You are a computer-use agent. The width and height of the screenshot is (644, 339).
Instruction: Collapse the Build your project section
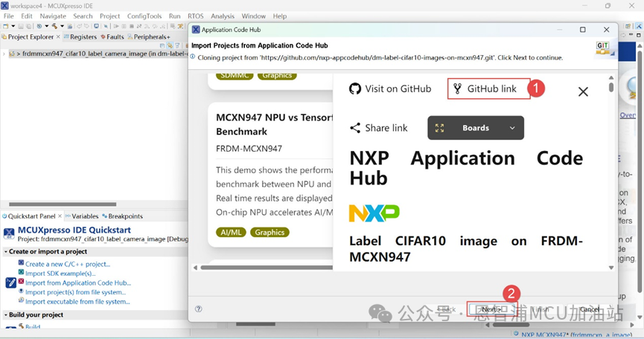6,314
